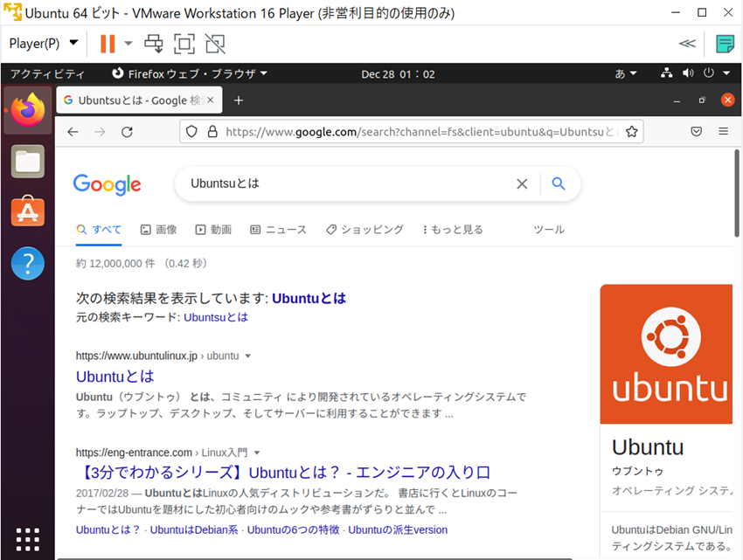Select the すべて results tab

coord(99,230)
